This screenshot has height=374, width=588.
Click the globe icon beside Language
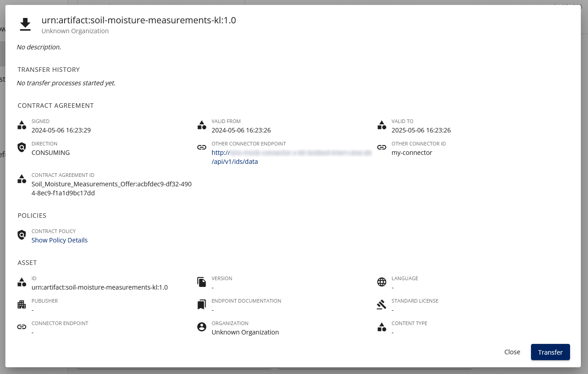click(x=382, y=282)
